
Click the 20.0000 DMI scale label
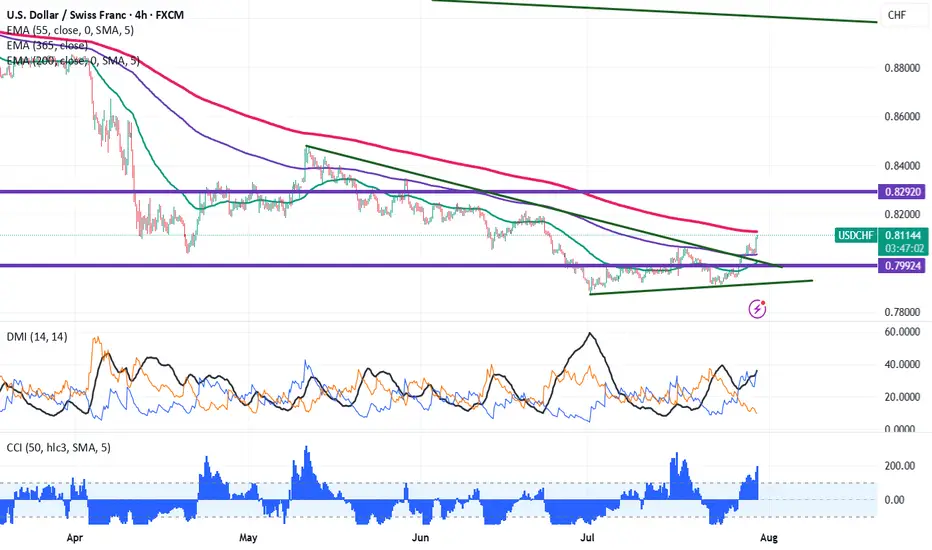902,397
